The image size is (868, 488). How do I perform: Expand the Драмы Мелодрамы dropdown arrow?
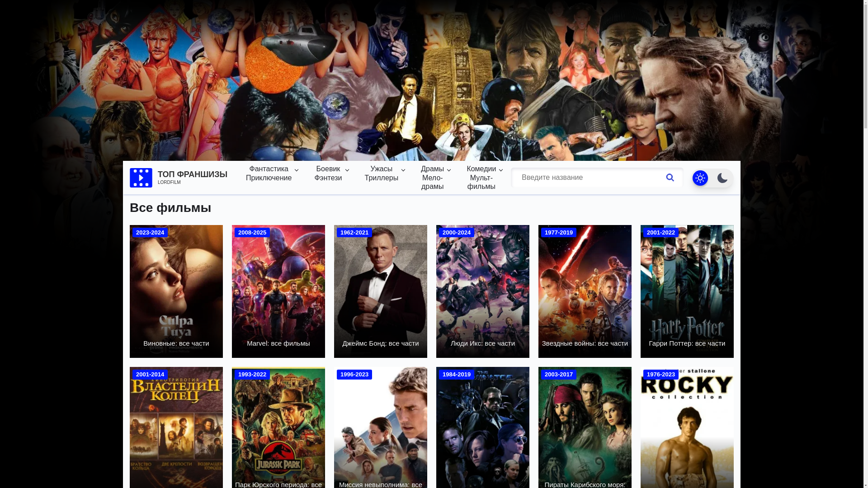(449, 170)
